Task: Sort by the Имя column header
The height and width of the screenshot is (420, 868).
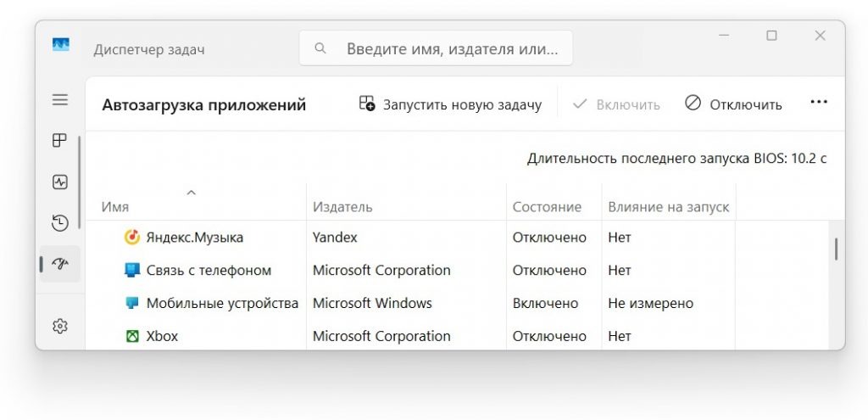Action: 114,207
